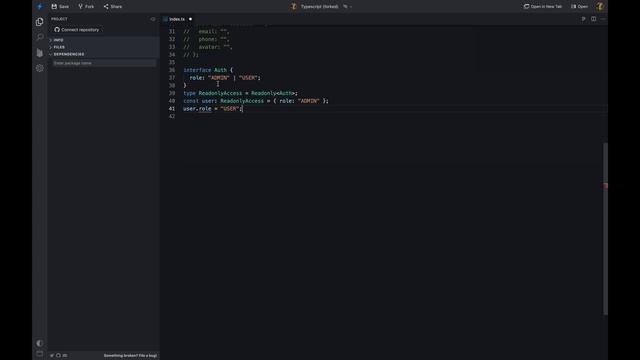Connect repository via GitHub

click(x=77, y=30)
